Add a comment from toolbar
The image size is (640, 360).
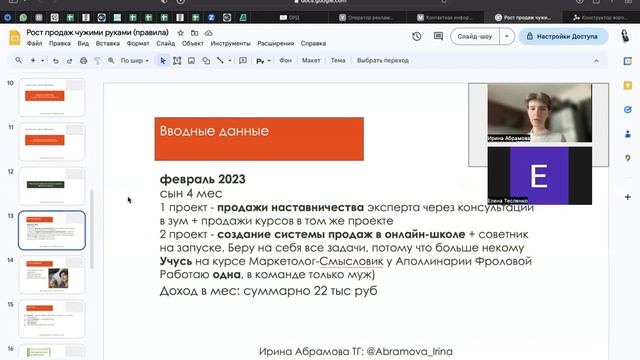point(243,60)
